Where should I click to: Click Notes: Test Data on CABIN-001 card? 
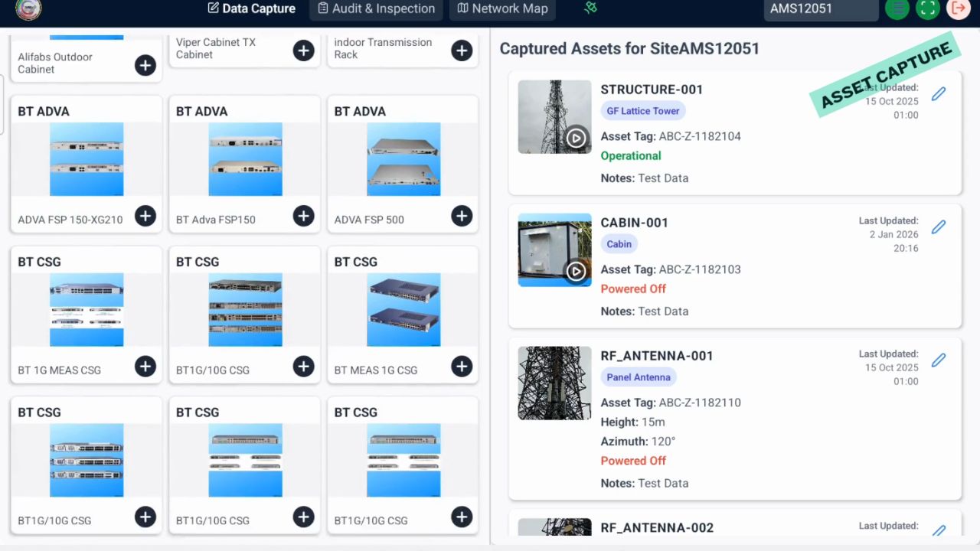pyautogui.click(x=645, y=311)
